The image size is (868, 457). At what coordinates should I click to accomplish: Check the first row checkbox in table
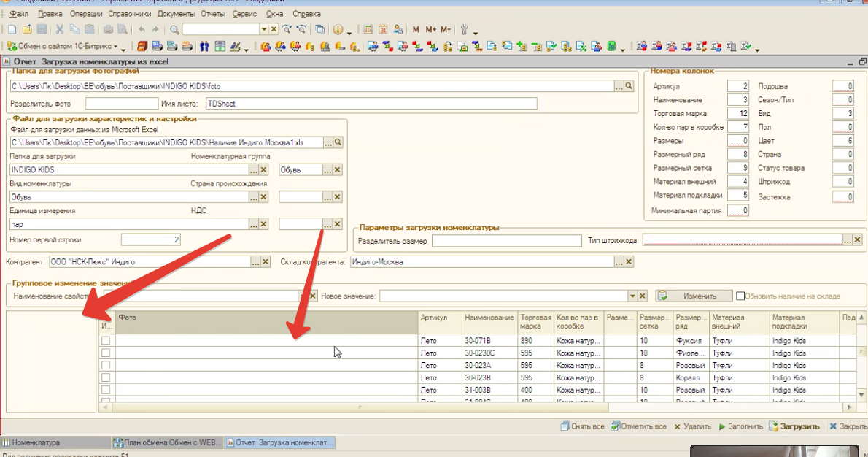[106, 341]
